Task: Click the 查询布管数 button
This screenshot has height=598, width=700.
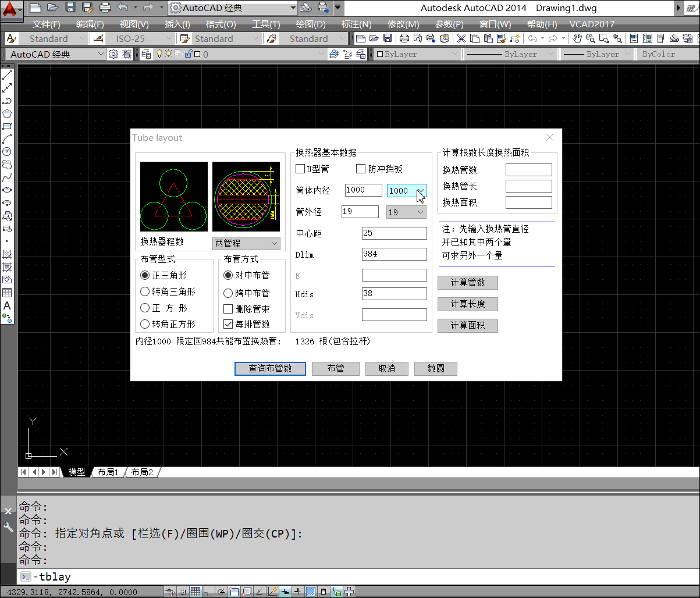Action: tap(270, 369)
